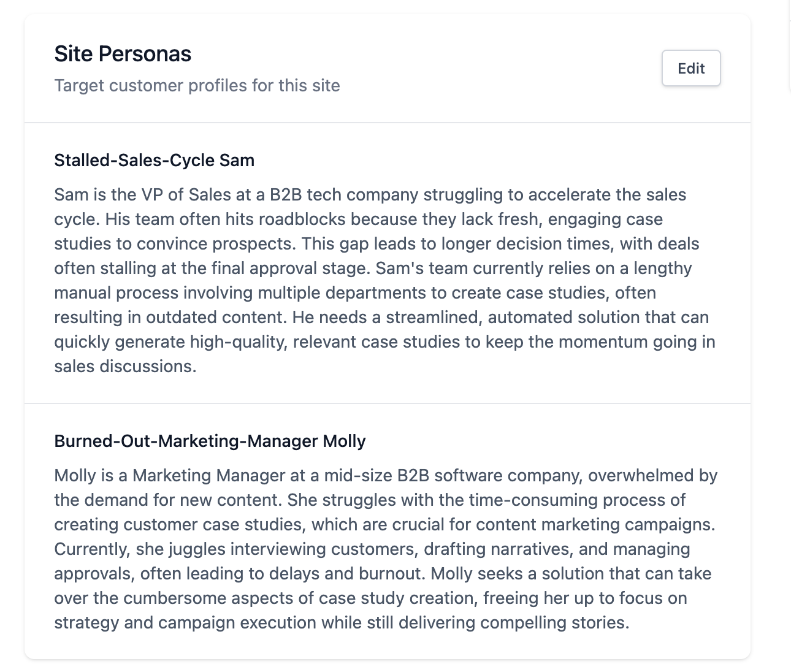The image size is (791, 672).
Task: Select the Burned-Out-Marketing-Manager Molly persona title
Action: coord(210,441)
